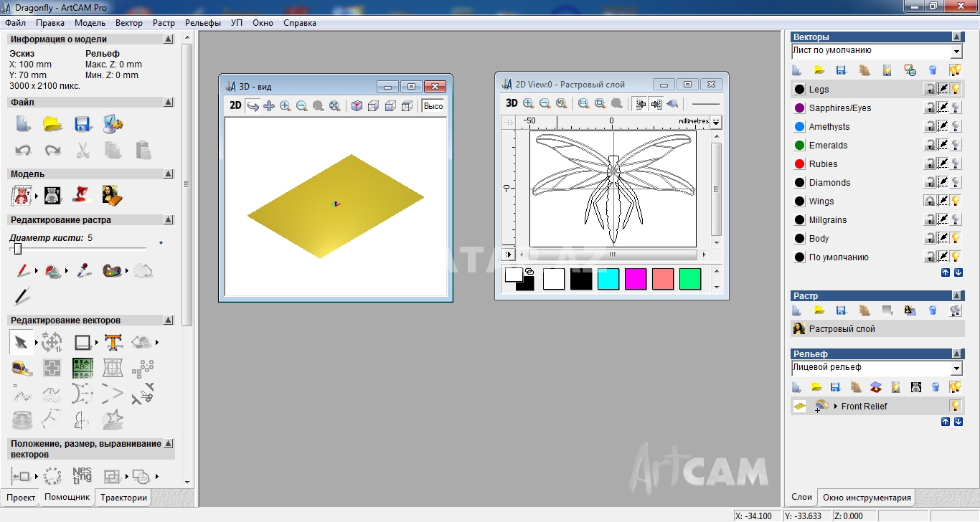This screenshot has width=980, height=522.
Task: Move vector layer up with blue up arrow
Action: pos(945,272)
